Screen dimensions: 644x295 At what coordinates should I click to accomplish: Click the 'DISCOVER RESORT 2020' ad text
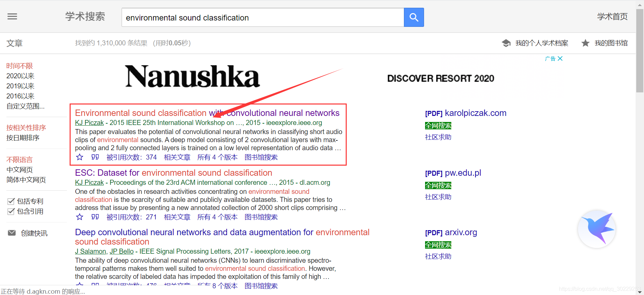point(441,78)
